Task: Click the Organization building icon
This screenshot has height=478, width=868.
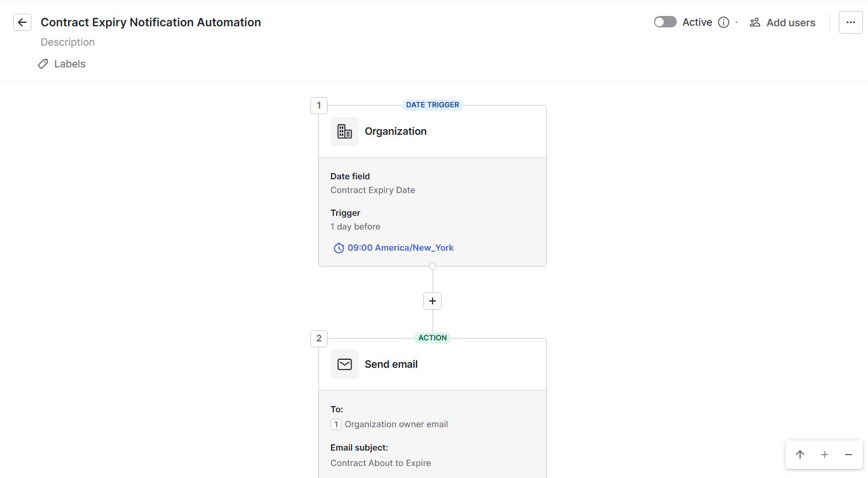Action: click(x=345, y=131)
